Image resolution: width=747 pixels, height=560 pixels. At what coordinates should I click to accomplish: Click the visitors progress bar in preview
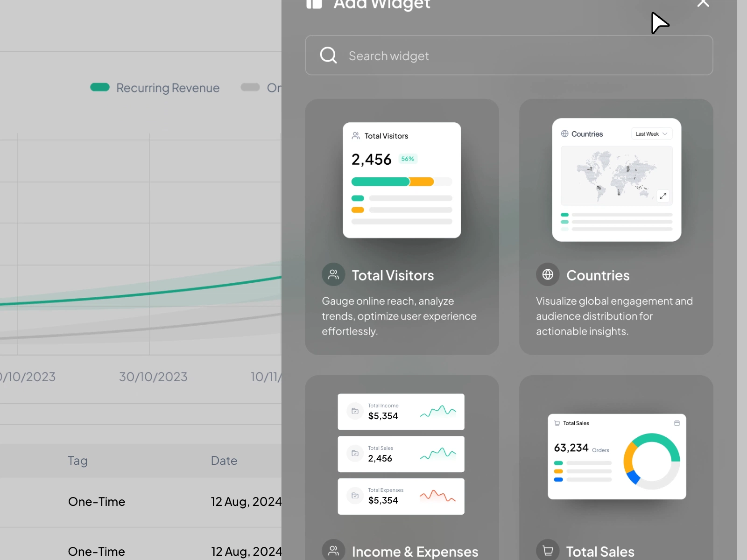tap(402, 182)
